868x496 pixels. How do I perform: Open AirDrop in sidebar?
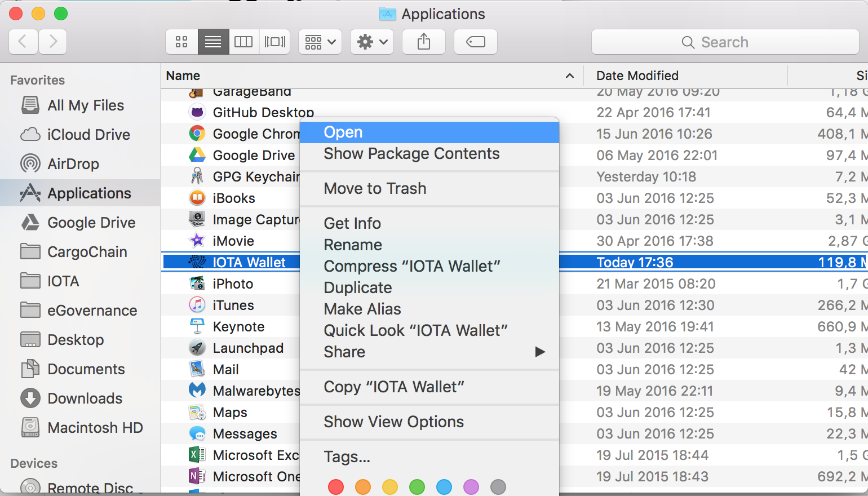(80, 164)
